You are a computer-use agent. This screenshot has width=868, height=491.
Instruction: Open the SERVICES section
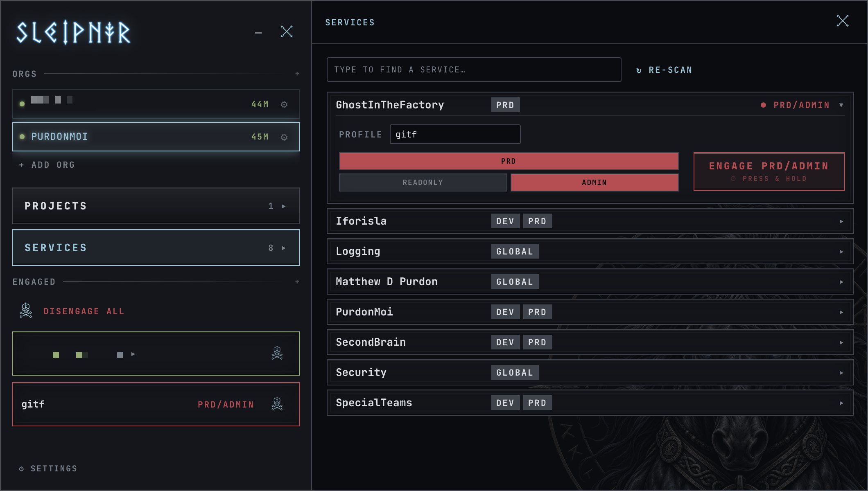pos(156,248)
